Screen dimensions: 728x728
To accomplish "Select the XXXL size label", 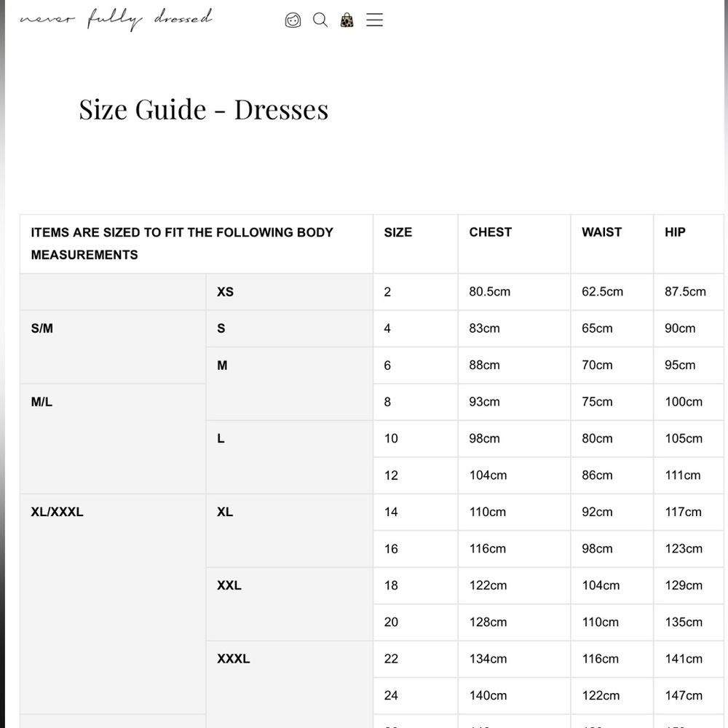I will point(233,659).
